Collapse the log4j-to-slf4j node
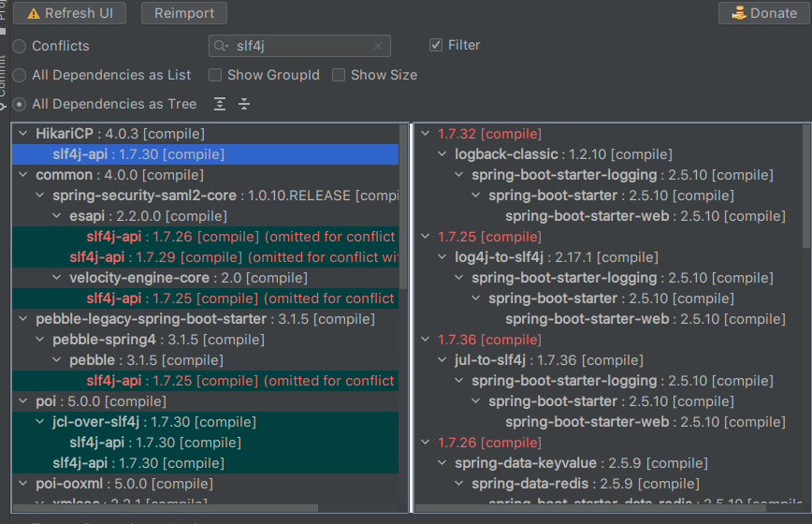Image resolution: width=812 pixels, height=524 pixels. coord(442,257)
